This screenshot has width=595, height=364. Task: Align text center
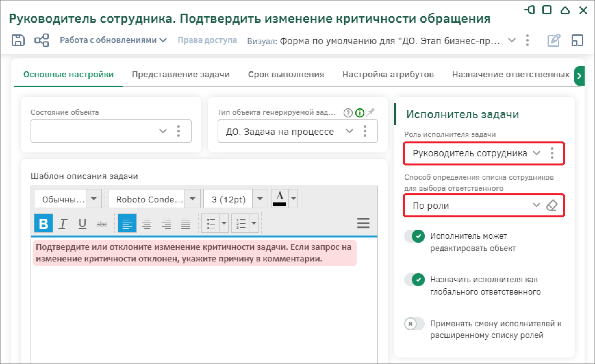tap(147, 224)
